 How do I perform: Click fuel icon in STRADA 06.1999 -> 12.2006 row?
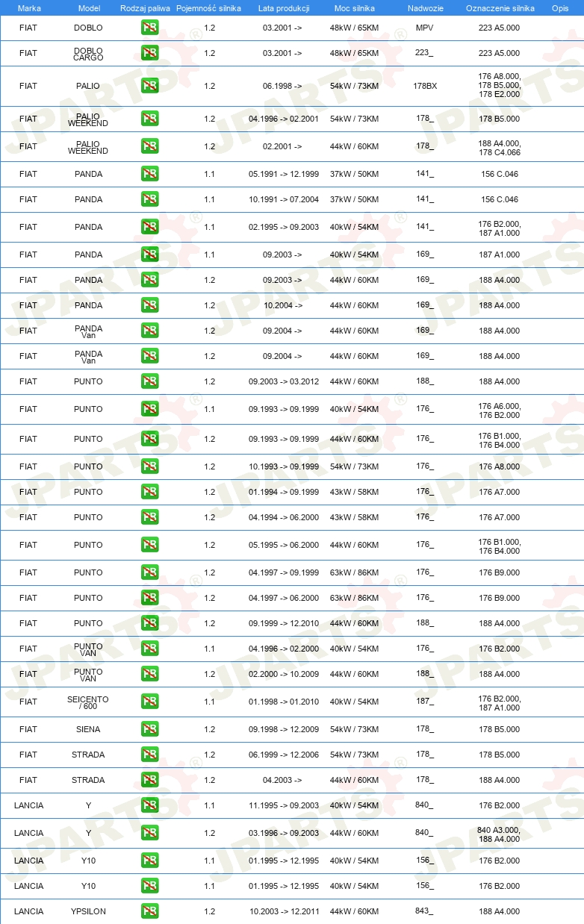point(149,755)
